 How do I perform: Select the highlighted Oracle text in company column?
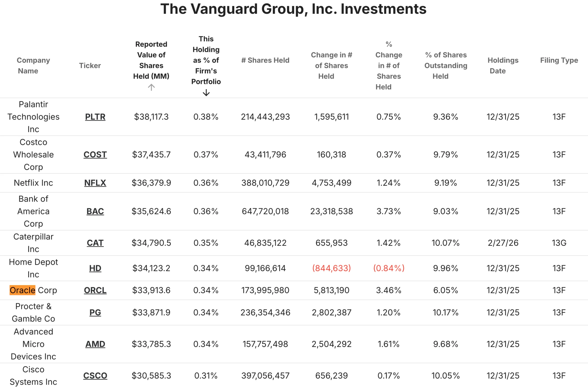pyautogui.click(x=23, y=290)
